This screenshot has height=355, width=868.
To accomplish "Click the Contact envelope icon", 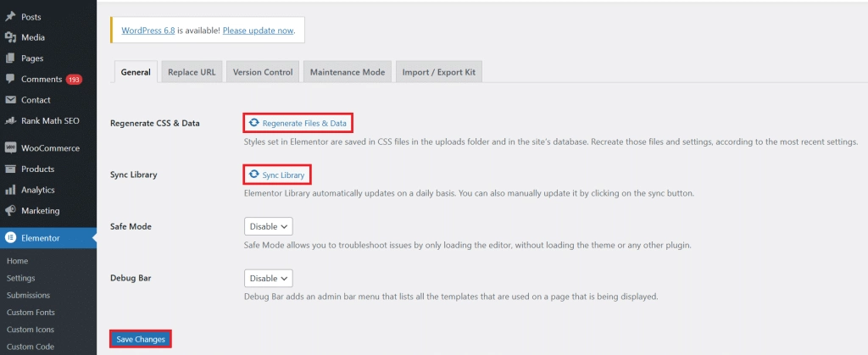I will pyautogui.click(x=10, y=100).
